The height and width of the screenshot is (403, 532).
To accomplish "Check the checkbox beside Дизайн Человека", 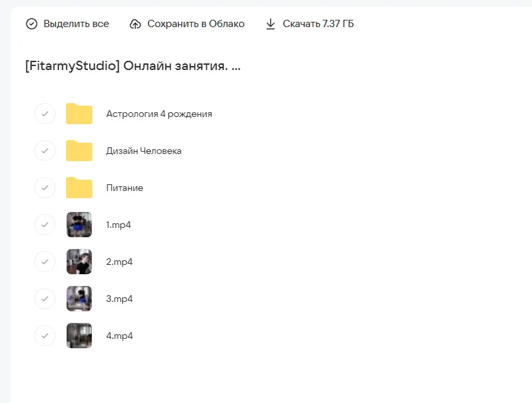I will click(x=44, y=151).
